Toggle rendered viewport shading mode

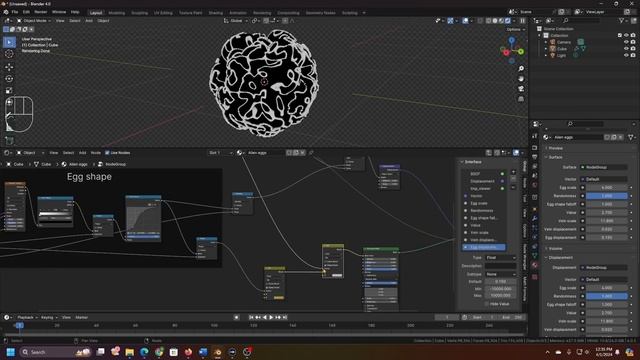point(508,20)
